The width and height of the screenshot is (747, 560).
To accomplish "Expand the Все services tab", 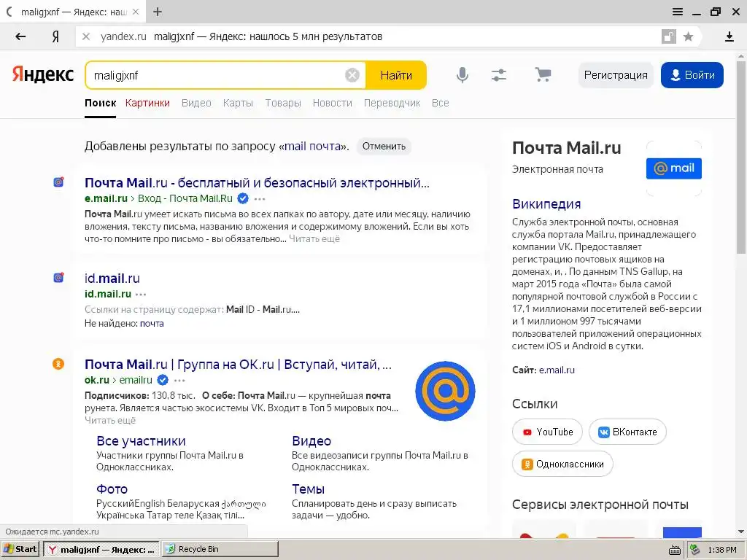I will point(440,103).
